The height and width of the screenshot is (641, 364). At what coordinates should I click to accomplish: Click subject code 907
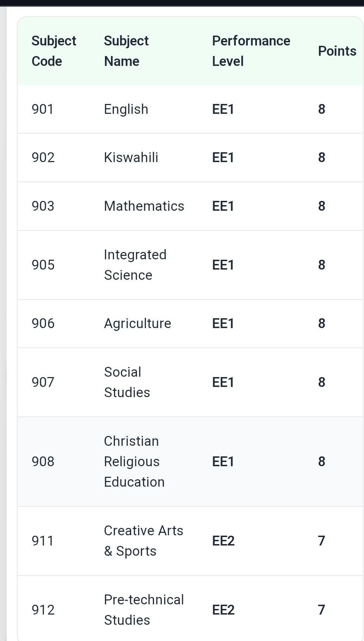click(43, 382)
